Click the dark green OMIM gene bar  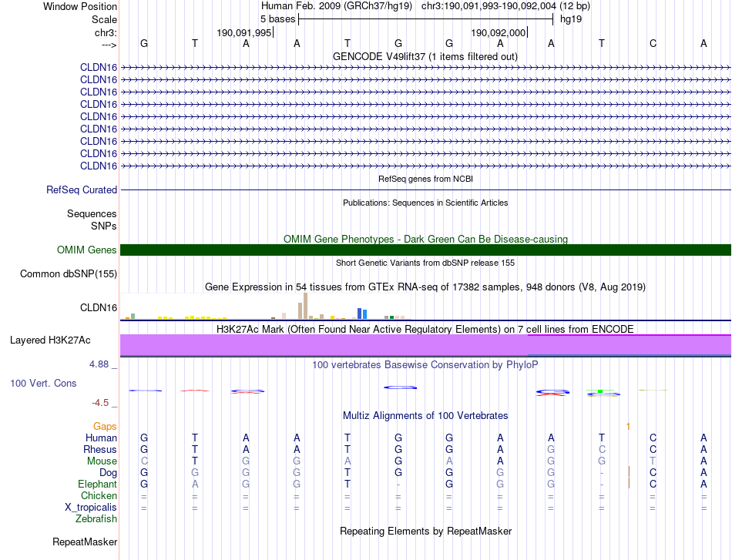click(425, 250)
